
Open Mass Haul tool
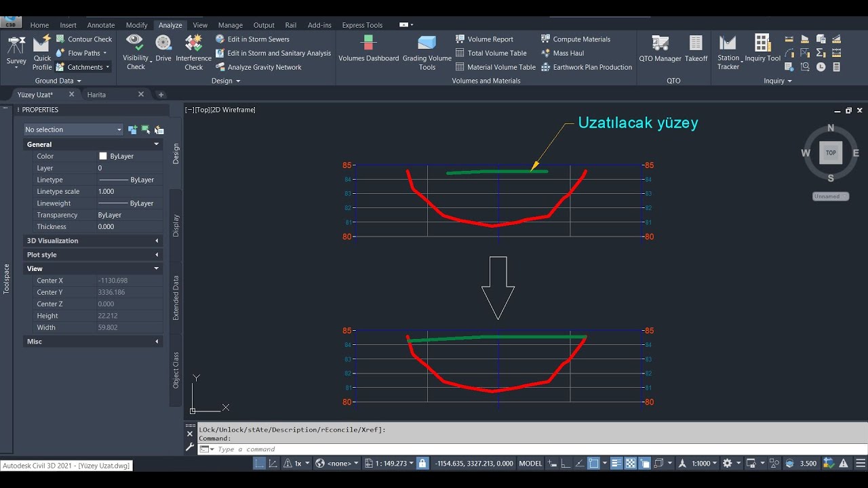coord(562,53)
